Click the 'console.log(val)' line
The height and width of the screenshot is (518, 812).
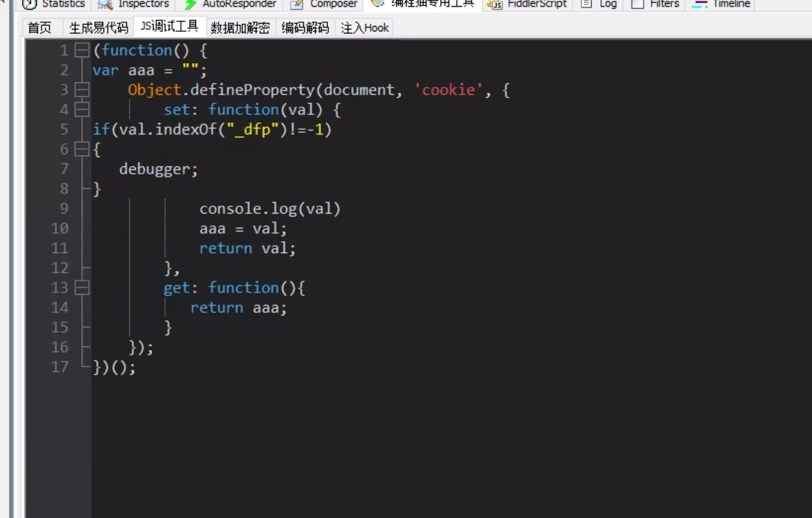[270, 209]
